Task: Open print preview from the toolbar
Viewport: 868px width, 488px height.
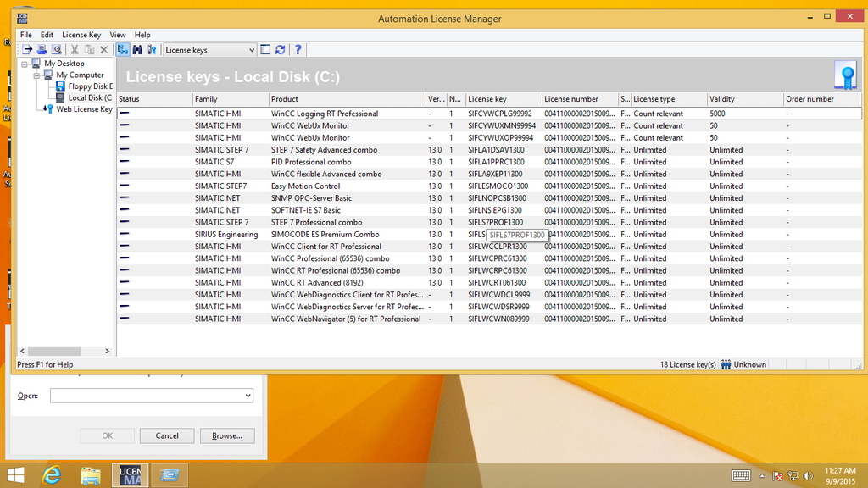Action: [x=56, y=50]
